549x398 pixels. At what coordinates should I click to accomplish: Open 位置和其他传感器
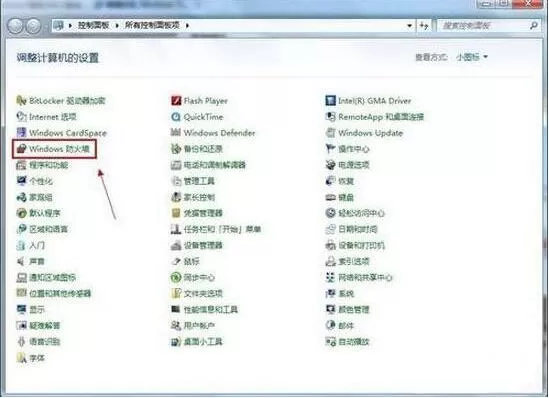tap(54, 293)
